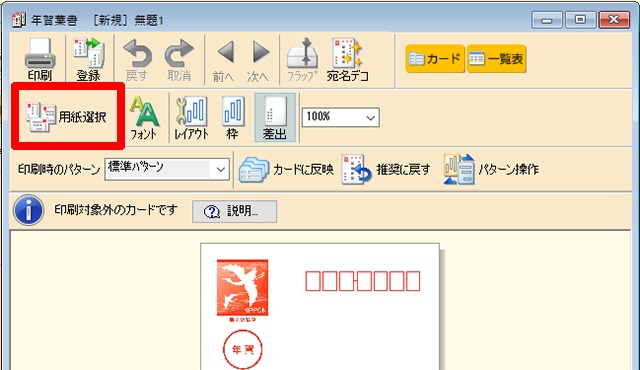Open the 100% zoom dropdown
The image size is (640, 370).
(x=340, y=117)
